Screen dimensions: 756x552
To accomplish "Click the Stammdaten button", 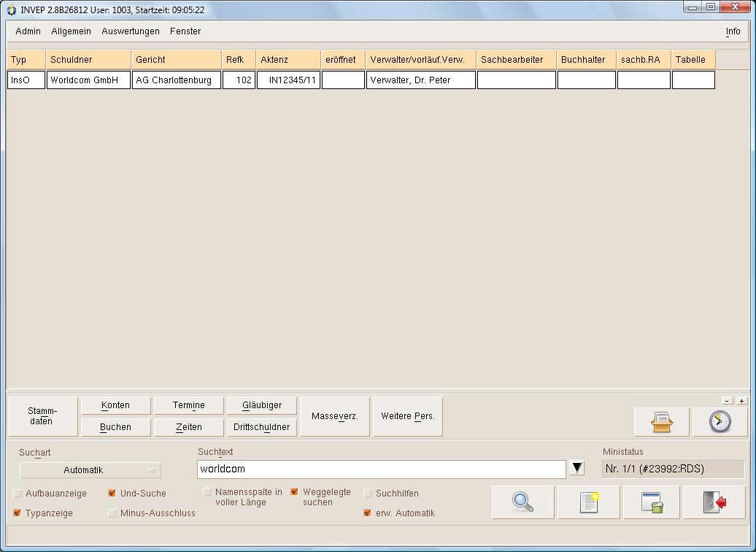I will pos(42,416).
